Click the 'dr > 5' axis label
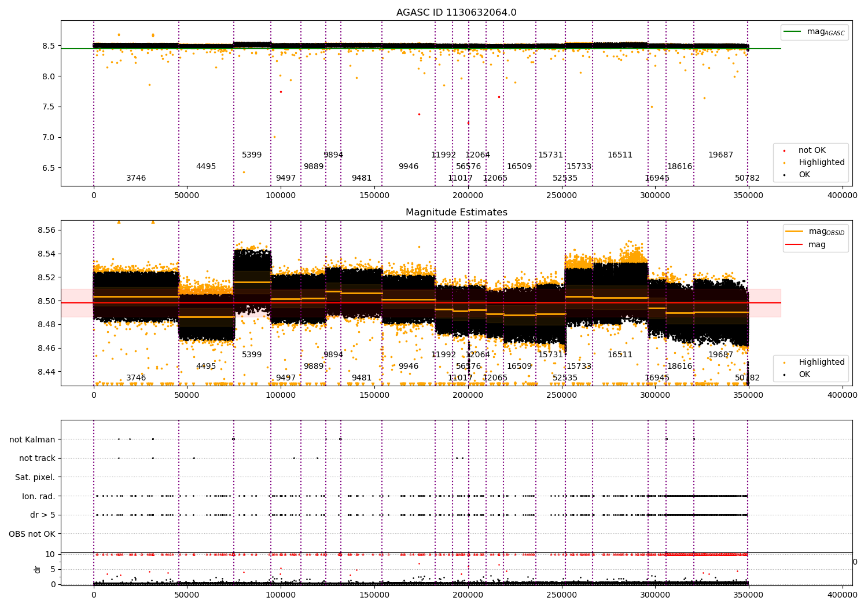868x608 pixels. (42, 515)
